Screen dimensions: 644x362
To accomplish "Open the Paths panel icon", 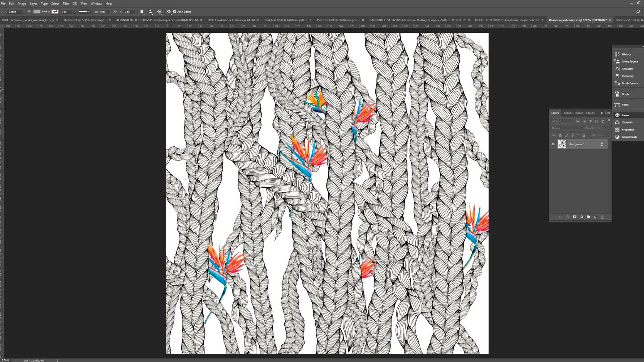I will (x=617, y=105).
